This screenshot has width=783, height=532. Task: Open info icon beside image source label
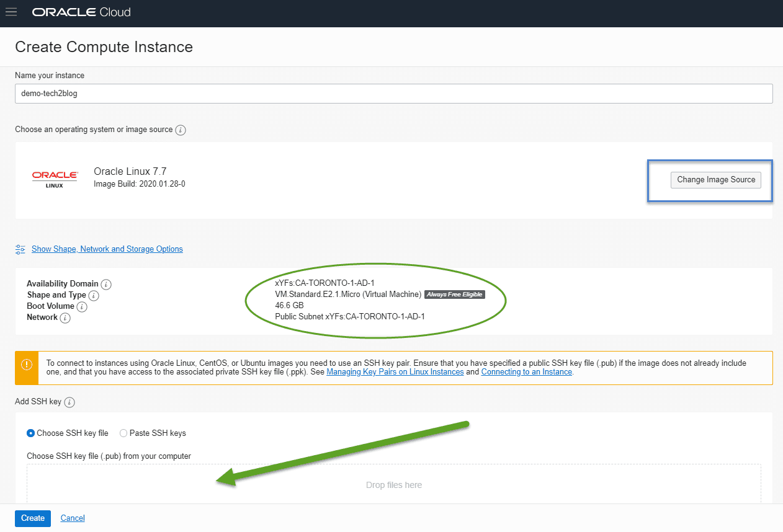click(181, 130)
